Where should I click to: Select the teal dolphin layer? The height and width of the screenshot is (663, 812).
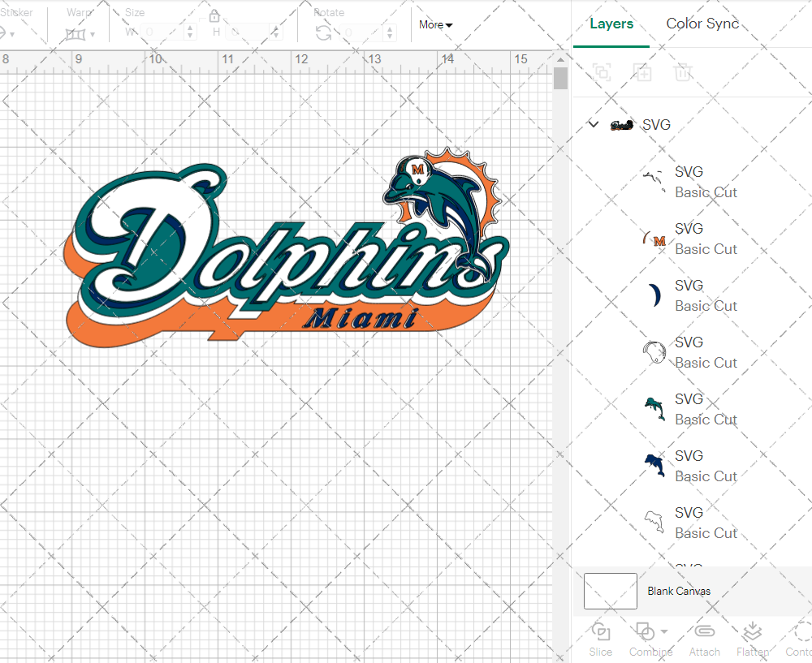pos(692,409)
